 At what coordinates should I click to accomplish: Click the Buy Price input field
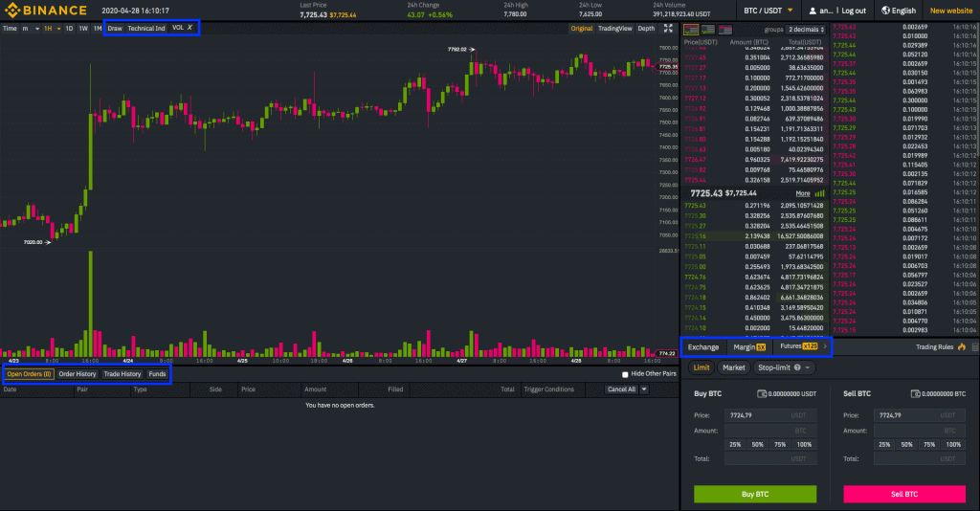coord(770,414)
